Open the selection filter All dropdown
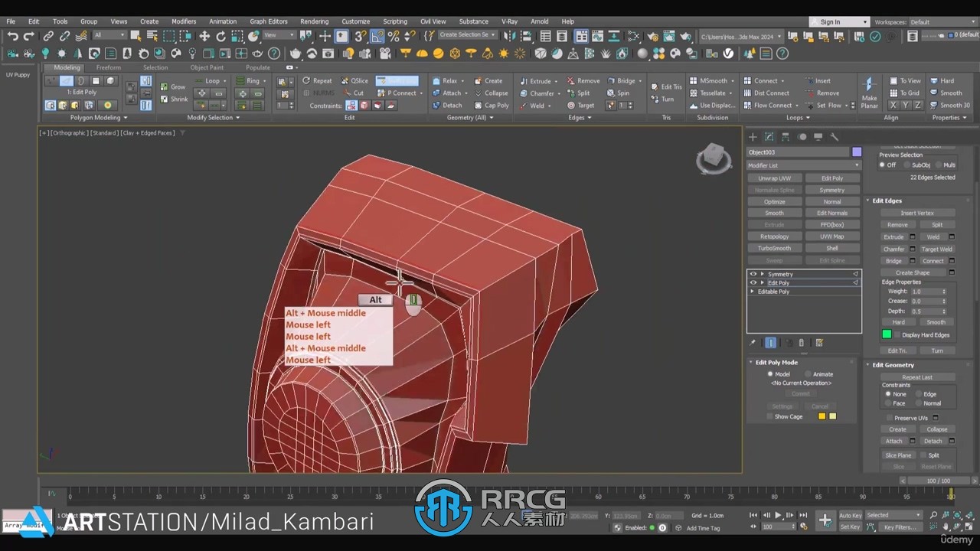This screenshot has width=980, height=551. [x=109, y=35]
